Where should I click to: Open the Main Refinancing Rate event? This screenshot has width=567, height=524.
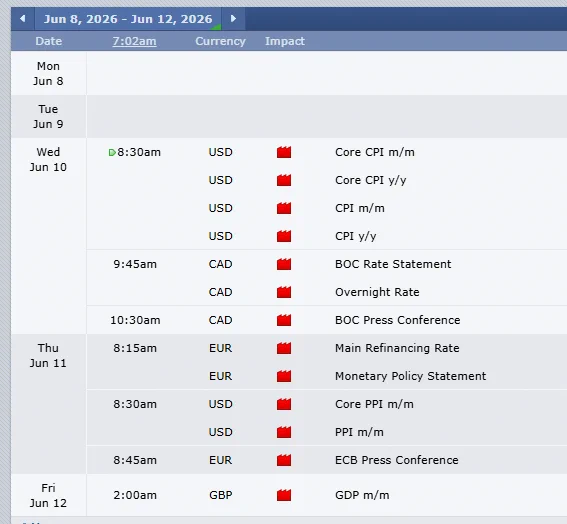tap(397, 348)
